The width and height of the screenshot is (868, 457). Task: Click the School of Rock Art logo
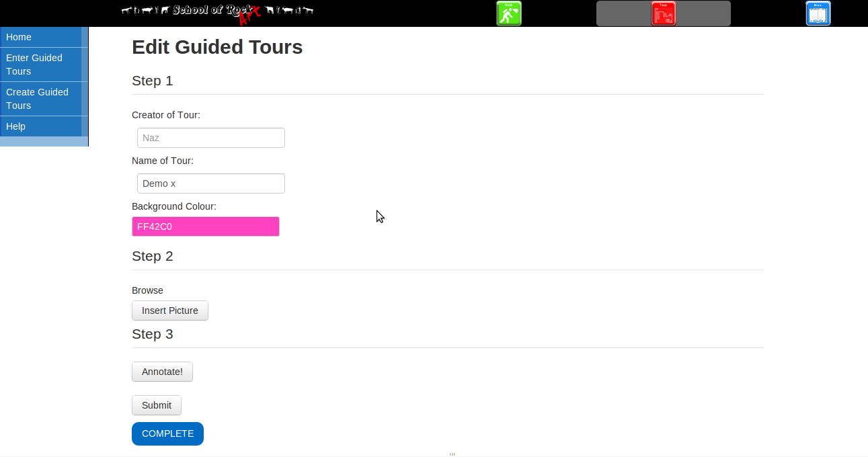[x=218, y=11]
